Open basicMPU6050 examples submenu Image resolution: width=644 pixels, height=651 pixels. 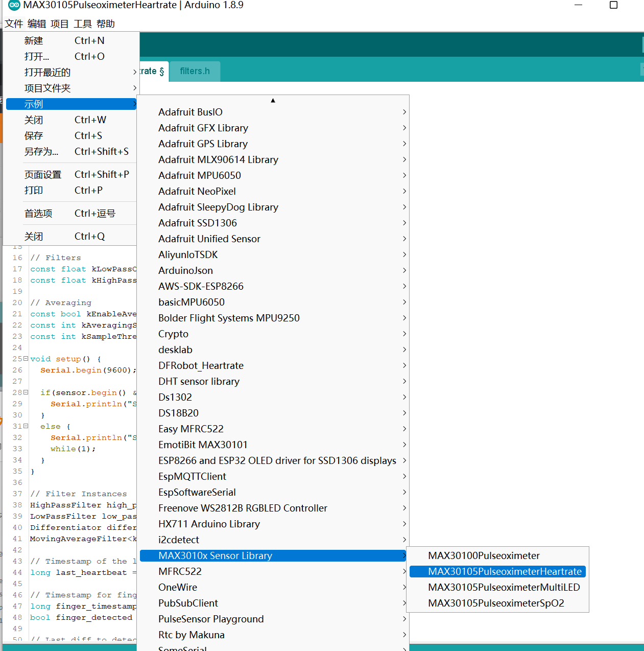coord(273,302)
